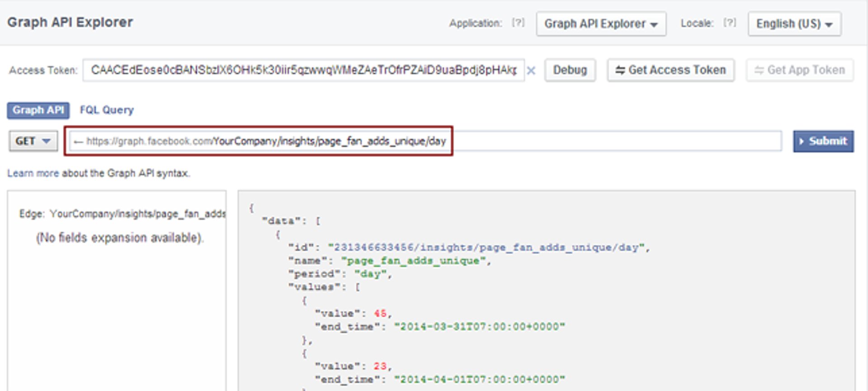
Task: Click the "values" key in JSON
Action: pyautogui.click(x=314, y=287)
